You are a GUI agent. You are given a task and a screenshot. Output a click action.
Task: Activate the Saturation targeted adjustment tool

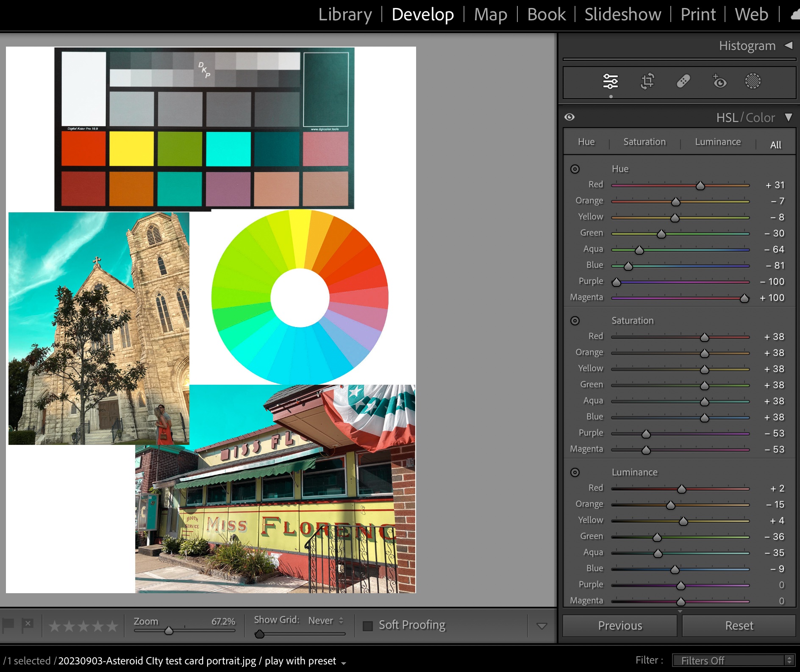click(575, 321)
